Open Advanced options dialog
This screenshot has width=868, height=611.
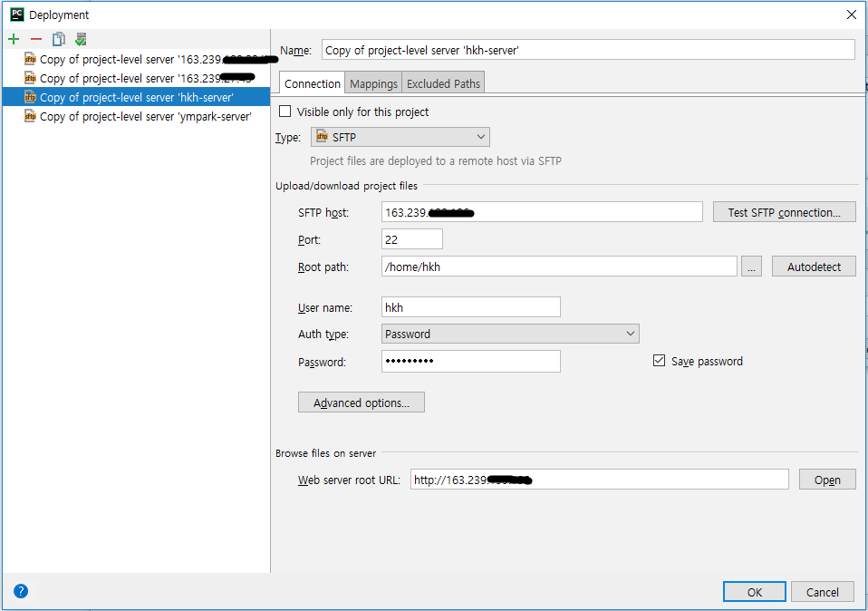(362, 402)
